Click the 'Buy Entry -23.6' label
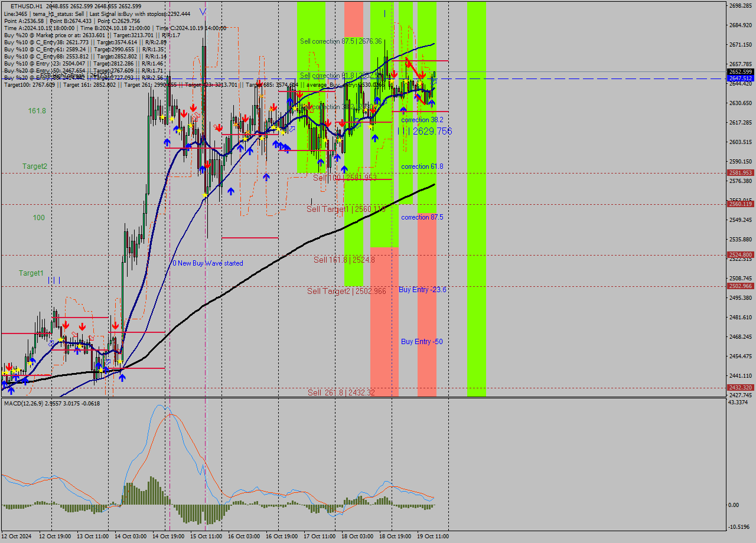The image size is (756, 543). pyautogui.click(x=422, y=289)
